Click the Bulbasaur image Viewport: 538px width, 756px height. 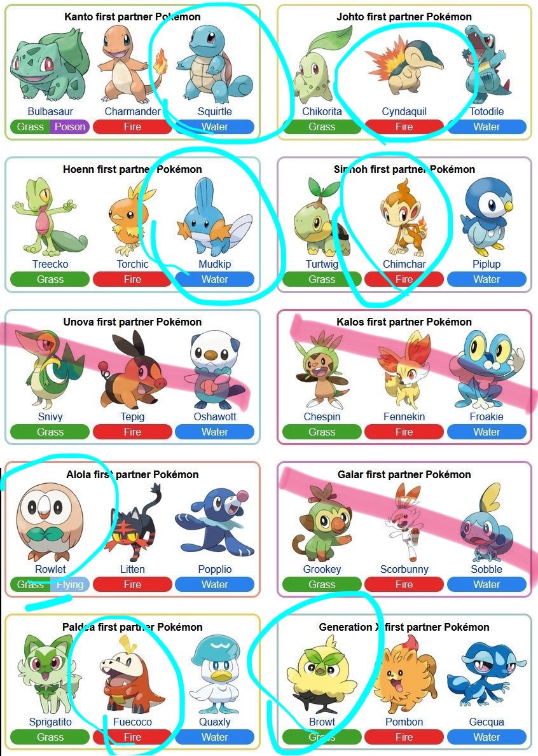tap(50, 64)
